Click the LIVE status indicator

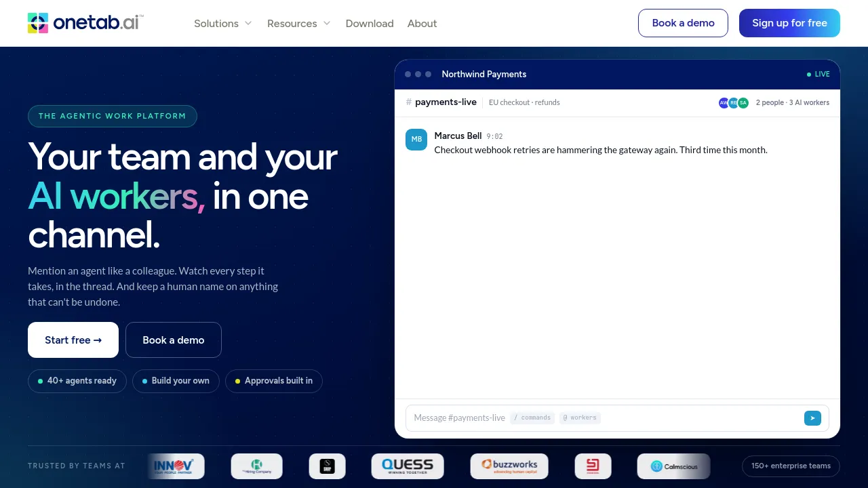(818, 75)
